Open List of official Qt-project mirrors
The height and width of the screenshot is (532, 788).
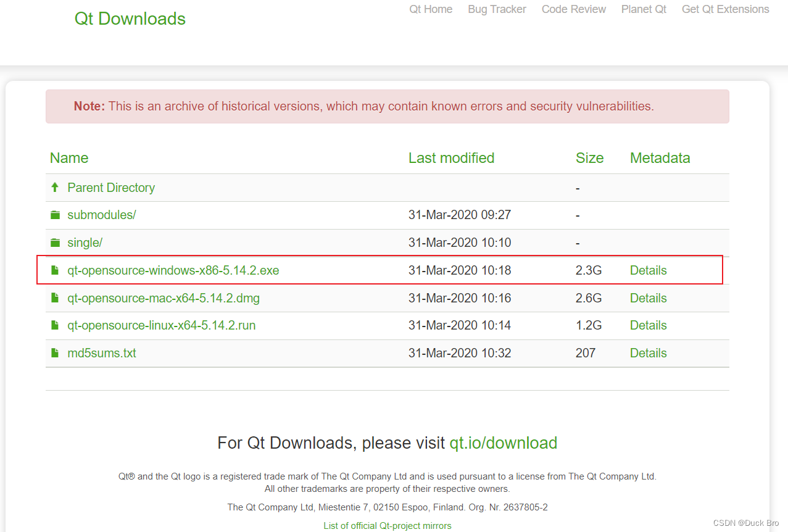[x=388, y=526]
